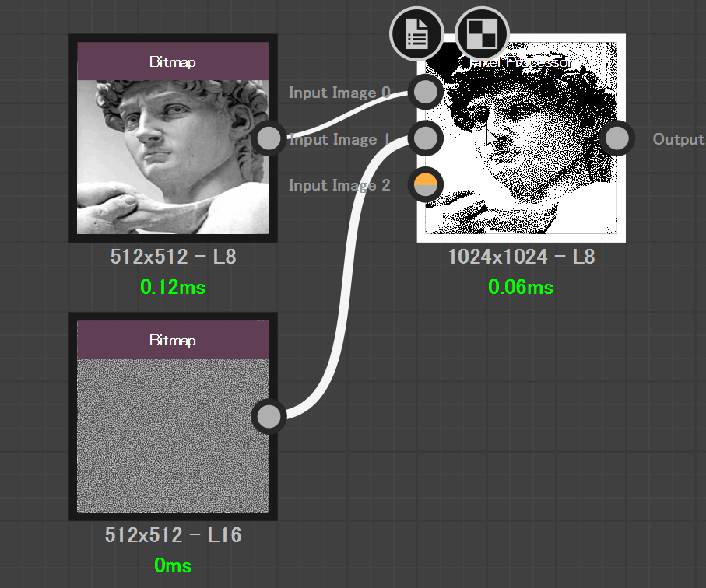Click the 0.06ms timing readout
Viewport: 706px width, 588px height.
click(x=521, y=287)
